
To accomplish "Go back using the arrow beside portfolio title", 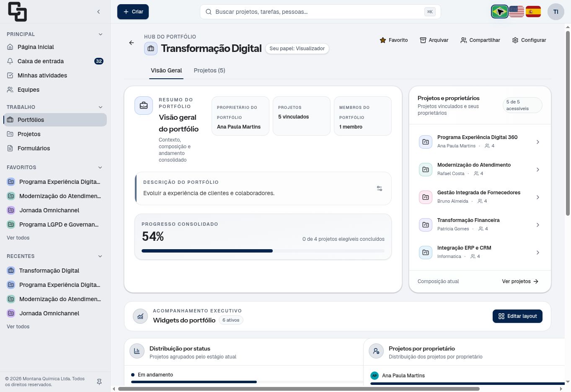I will [x=132, y=43].
